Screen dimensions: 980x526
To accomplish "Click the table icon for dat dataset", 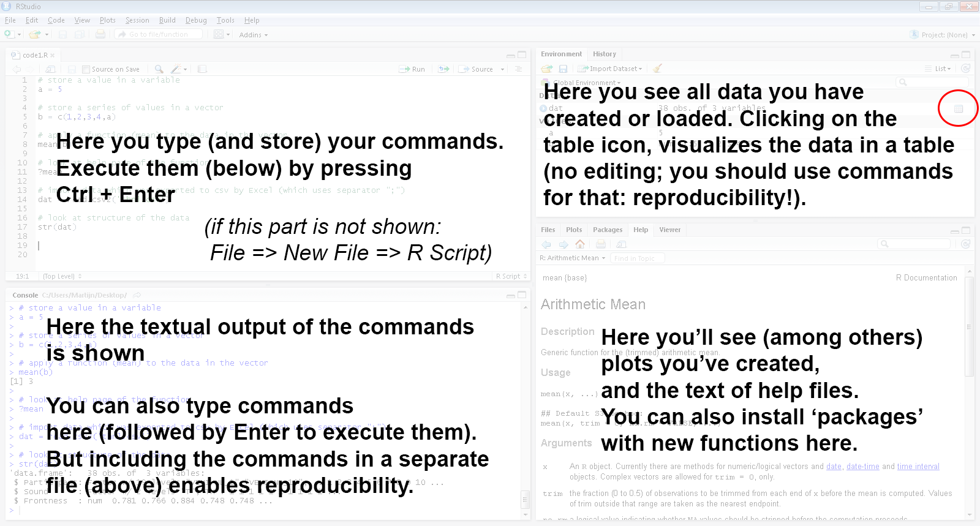I will point(959,108).
